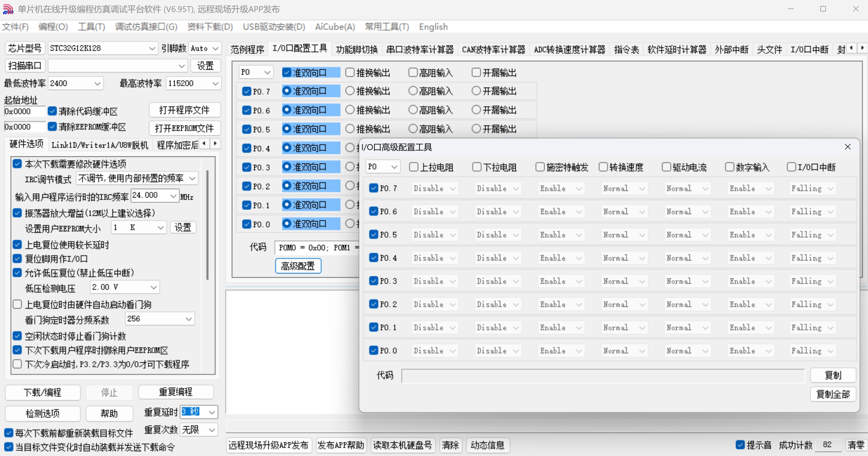Toggle 复位脚用作I/O口 checkbox
Image resolution: width=868 pixels, height=456 pixels.
[x=17, y=259]
